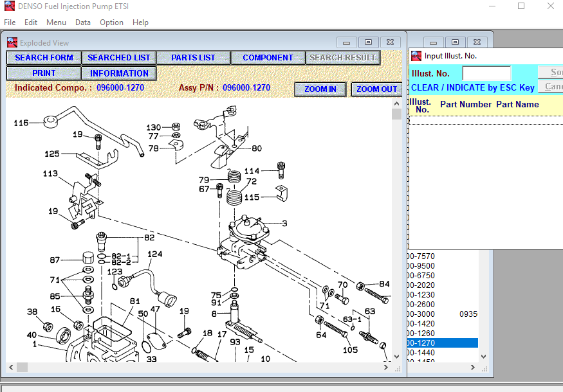Click the horizontal scrollbar thumb in Exploded View

tap(23, 367)
